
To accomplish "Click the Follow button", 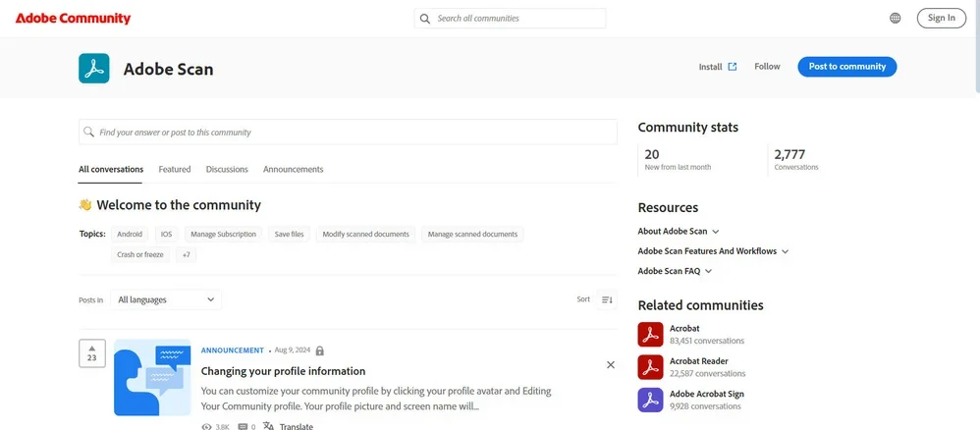I will coord(767,66).
